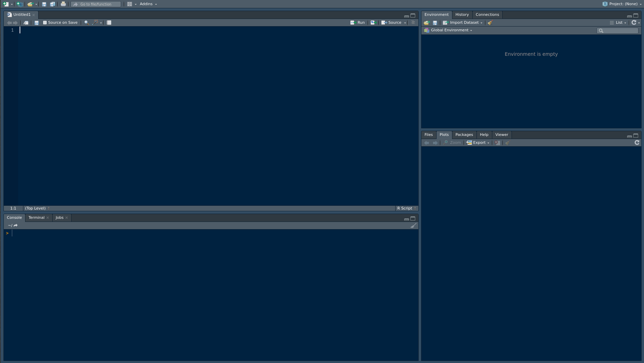The width and height of the screenshot is (644, 363).
Task: Create a new project using the project icon
Action: tap(20, 4)
